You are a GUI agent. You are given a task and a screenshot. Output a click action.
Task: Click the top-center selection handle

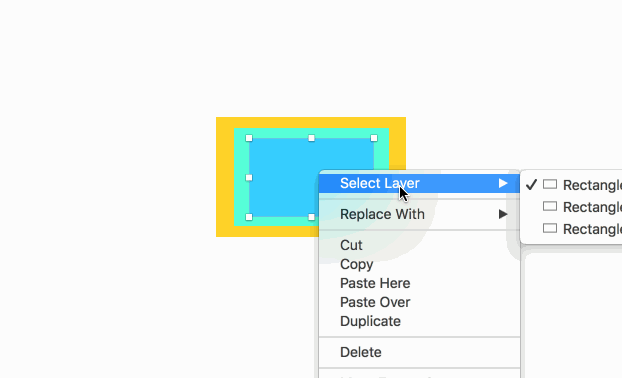coord(311,138)
